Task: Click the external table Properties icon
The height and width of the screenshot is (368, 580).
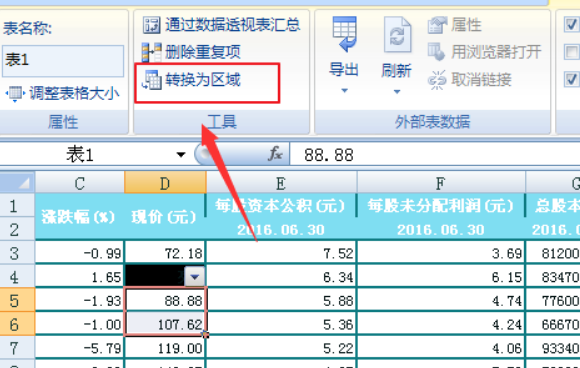Action: [437, 25]
